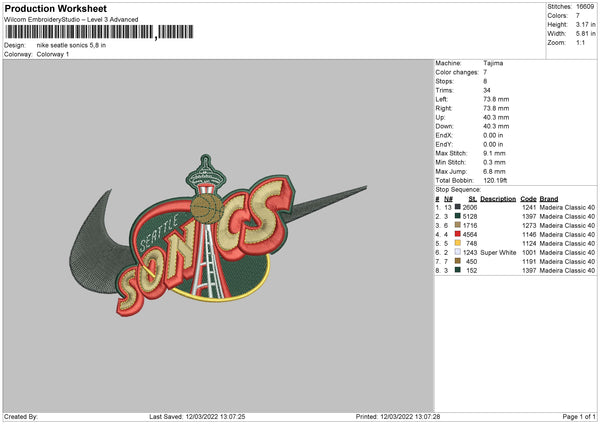600x424 pixels.
Task: Click the Brand column header
Action: tap(549, 199)
